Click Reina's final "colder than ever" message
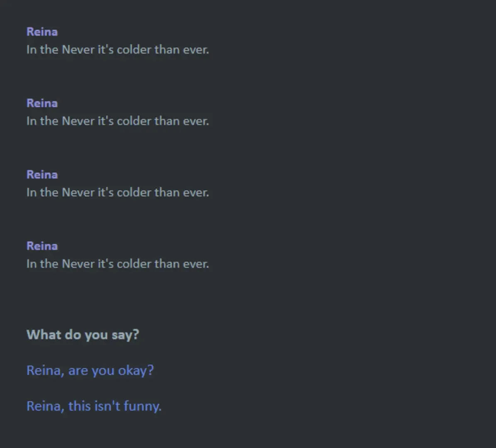Image resolution: width=496 pixels, height=448 pixels. coord(117,264)
